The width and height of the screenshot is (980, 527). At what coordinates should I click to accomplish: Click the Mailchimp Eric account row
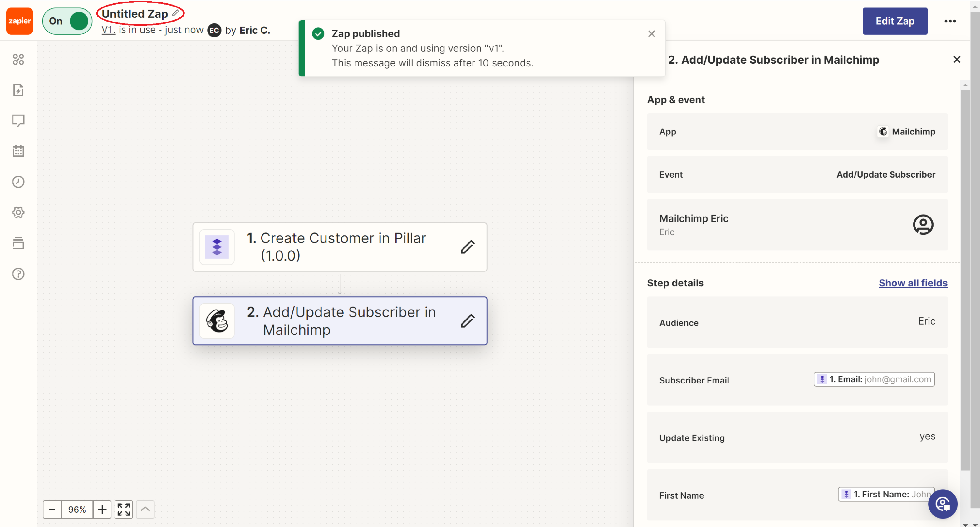797,224
